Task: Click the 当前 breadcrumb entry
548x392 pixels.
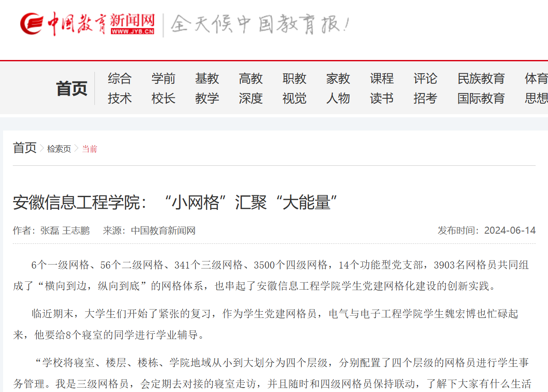Action: [x=90, y=149]
